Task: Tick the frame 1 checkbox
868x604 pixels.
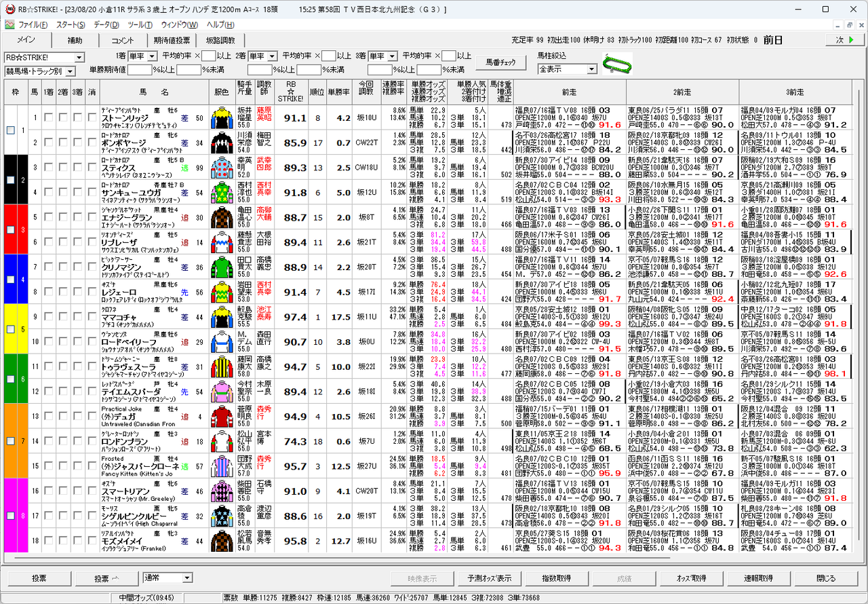Action: 10,130
